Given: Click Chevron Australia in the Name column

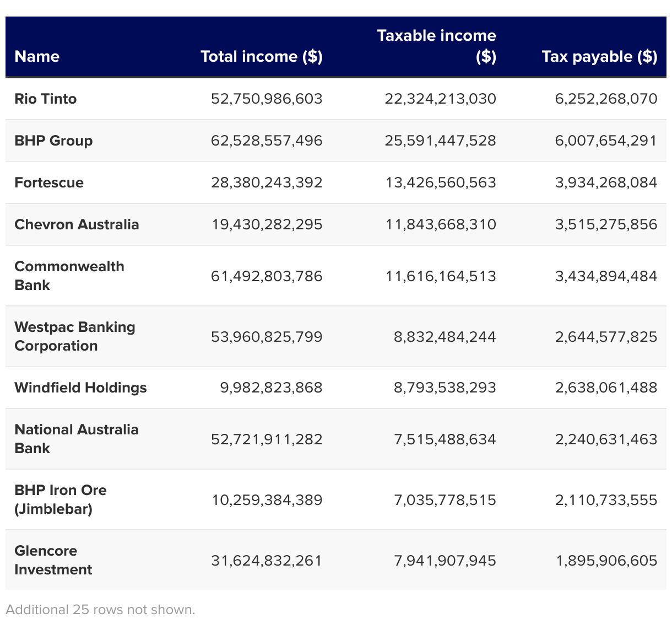Looking at the screenshot, I should 77,224.
